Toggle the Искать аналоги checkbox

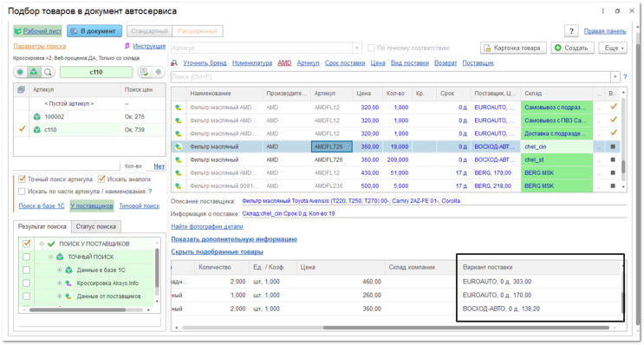101,179
